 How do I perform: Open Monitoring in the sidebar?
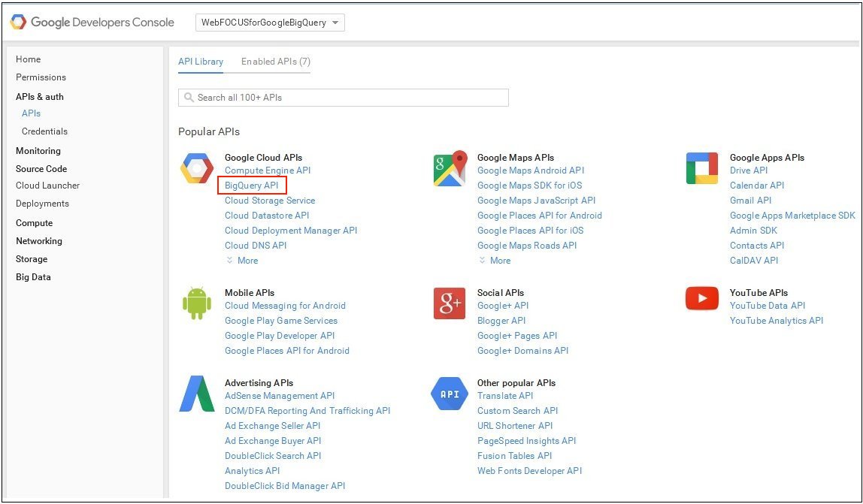[38, 151]
